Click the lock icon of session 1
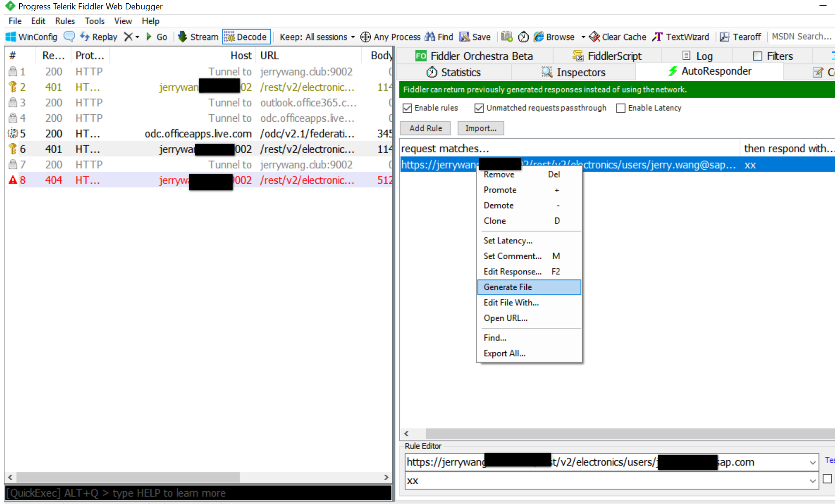The width and height of the screenshot is (835, 504). click(13, 71)
